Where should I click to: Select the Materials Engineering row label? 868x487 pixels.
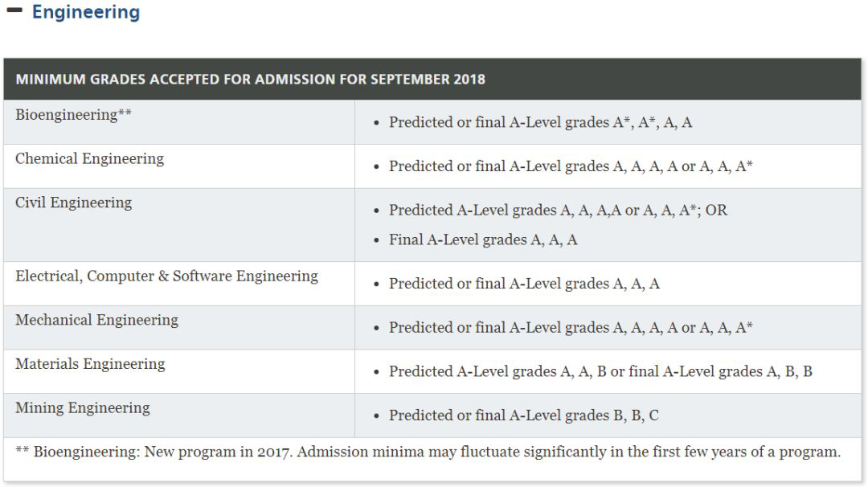(x=90, y=364)
